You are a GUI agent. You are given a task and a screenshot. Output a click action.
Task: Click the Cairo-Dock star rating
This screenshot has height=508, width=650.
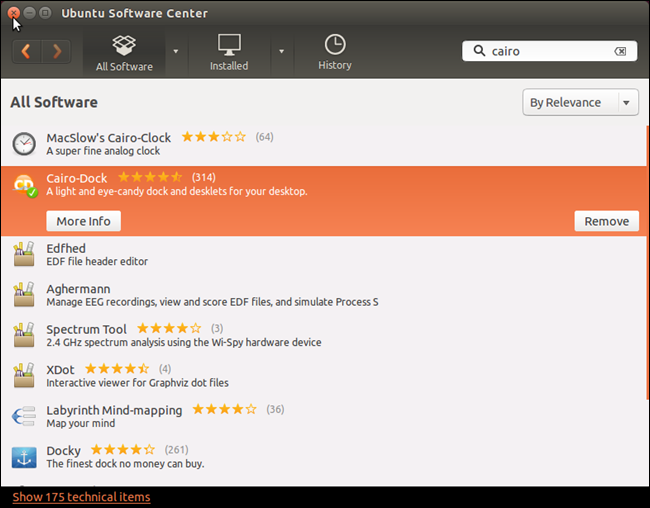[150, 177]
